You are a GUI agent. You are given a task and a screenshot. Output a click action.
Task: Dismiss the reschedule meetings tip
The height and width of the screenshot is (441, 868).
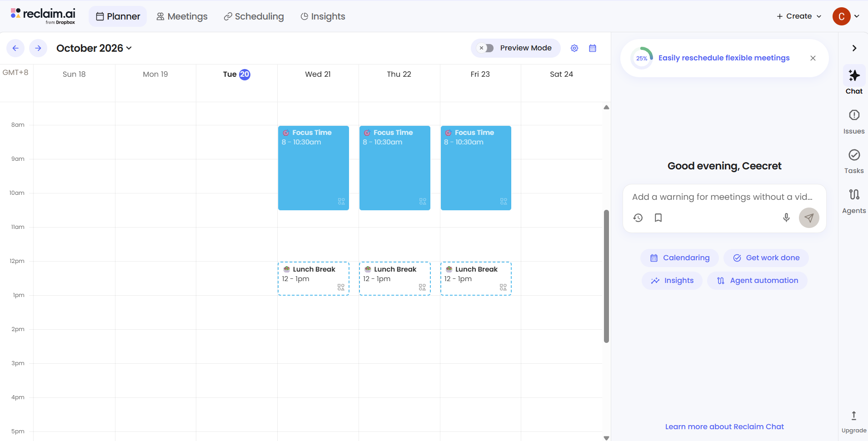(x=813, y=58)
